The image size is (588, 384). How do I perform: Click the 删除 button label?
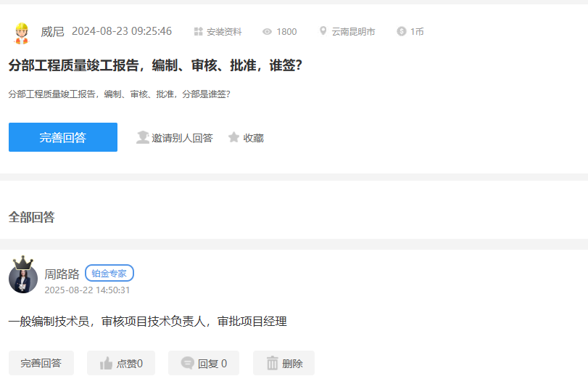(x=292, y=364)
